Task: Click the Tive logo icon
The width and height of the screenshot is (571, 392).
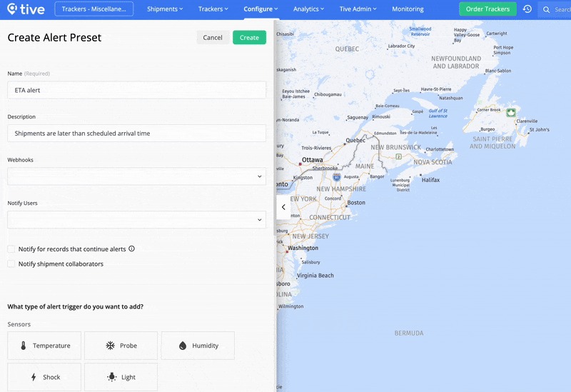Action: [x=12, y=9]
